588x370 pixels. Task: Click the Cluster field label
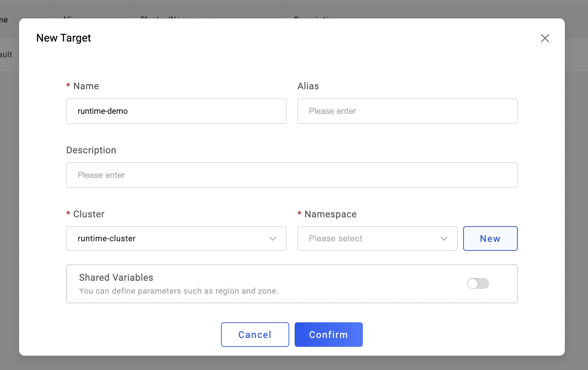[x=89, y=214]
